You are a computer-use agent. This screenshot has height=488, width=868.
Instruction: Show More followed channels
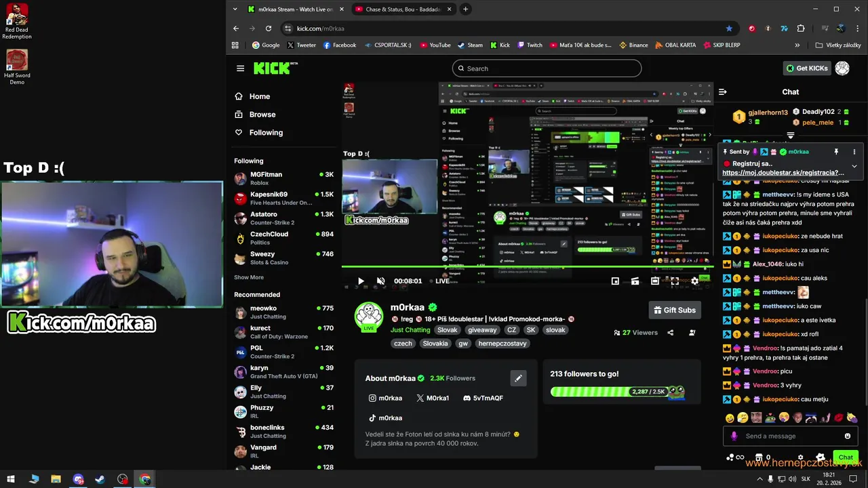point(249,277)
